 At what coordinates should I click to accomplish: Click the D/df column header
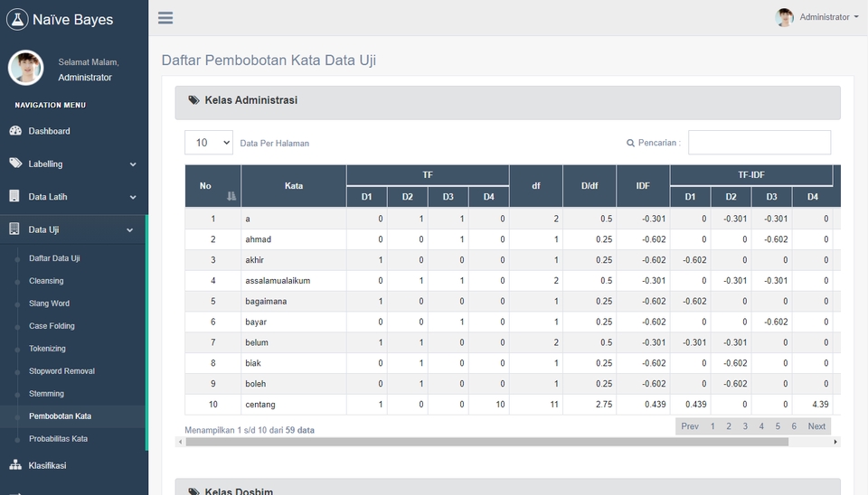pyautogui.click(x=590, y=186)
